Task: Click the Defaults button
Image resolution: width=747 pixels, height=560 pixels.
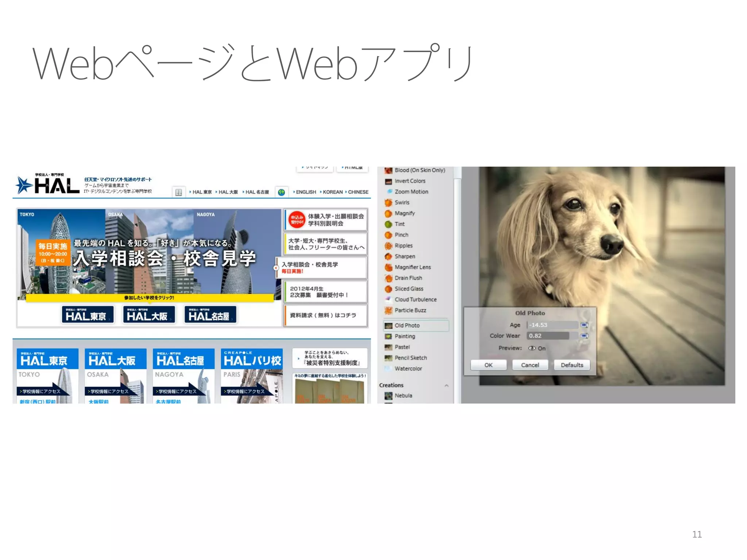Action: coord(572,365)
